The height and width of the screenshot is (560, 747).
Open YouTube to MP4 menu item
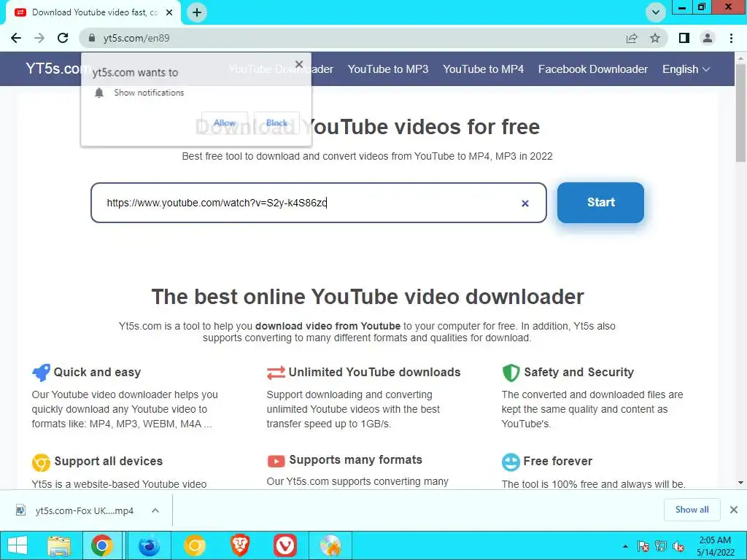click(x=483, y=69)
